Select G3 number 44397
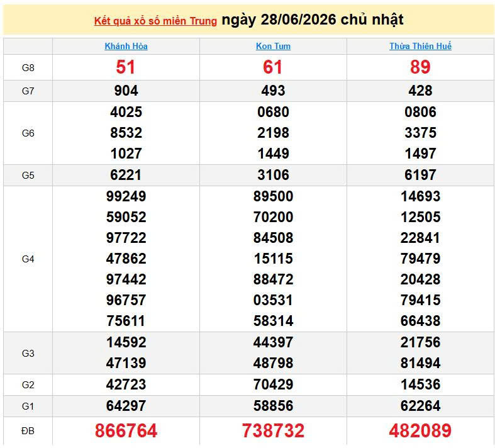This screenshot has width=495, height=448. (x=273, y=342)
